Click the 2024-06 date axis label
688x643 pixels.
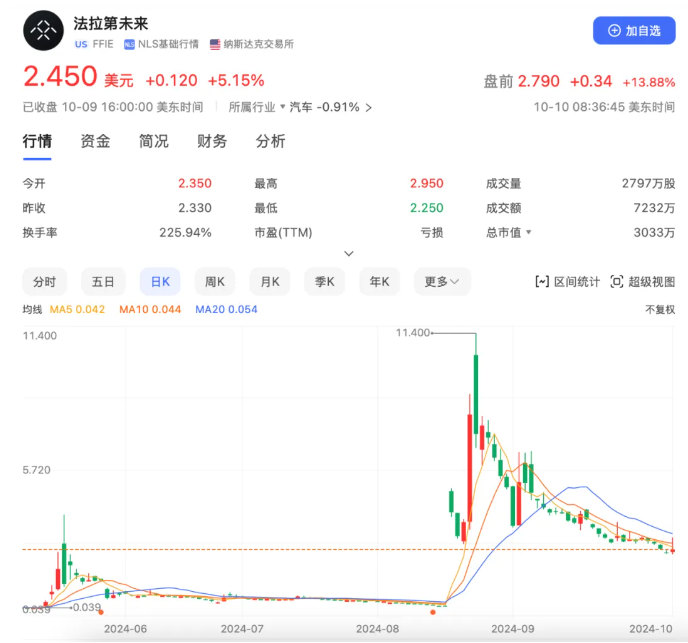pyautogui.click(x=125, y=629)
